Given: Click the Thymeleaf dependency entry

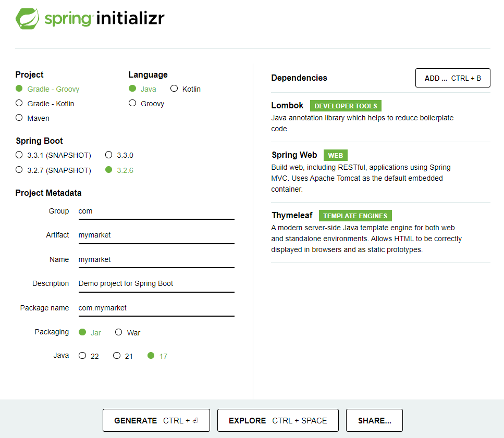Looking at the screenshot, I should pos(380,232).
